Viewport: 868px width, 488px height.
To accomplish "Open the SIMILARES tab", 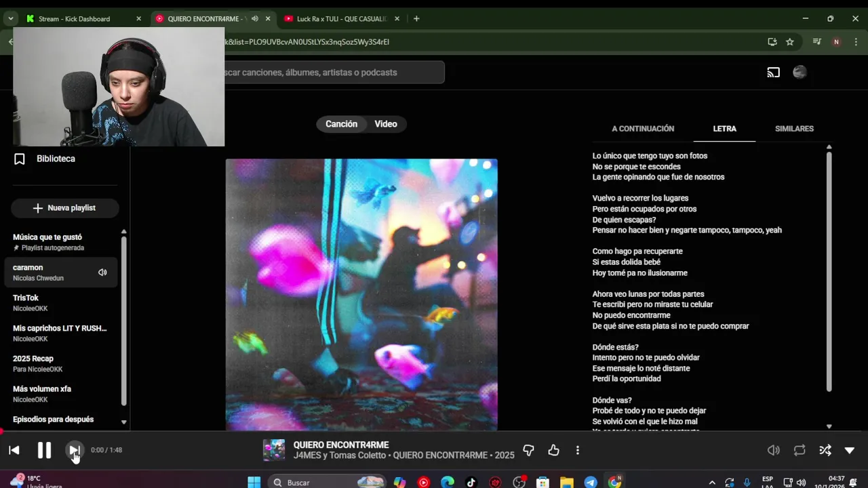I will pyautogui.click(x=794, y=129).
